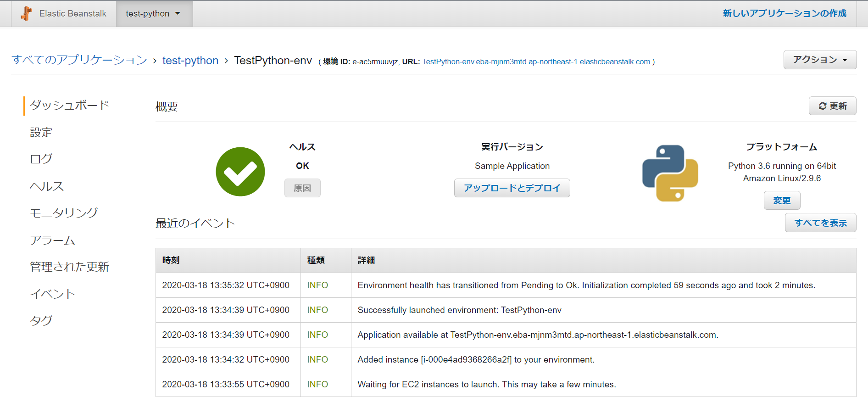The image size is (868, 408).
Task: Click the Elastic Beanstalk header text
Action: 72,14
